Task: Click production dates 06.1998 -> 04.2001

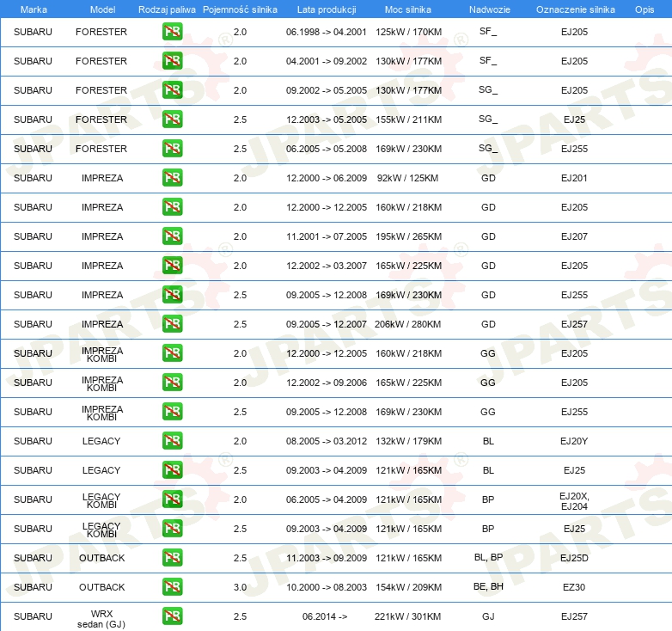Action: pos(327,32)
